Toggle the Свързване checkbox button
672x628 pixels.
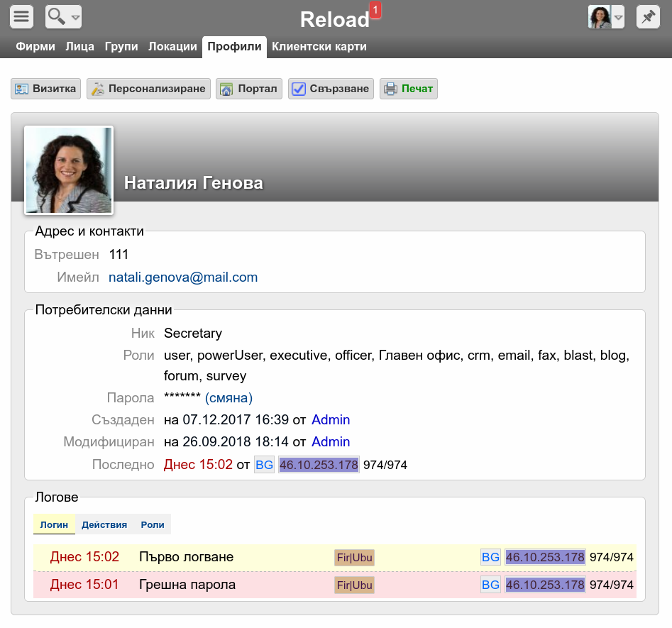(x=330, y=89)
